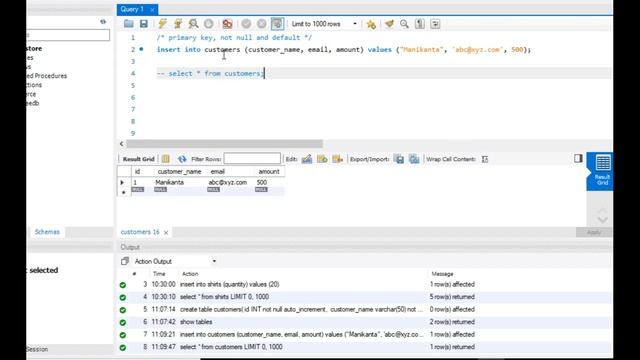The width and height of the screenshot is (640, 360).
Task: Select the Stored Procedures tree item
Action: [46, 76]
